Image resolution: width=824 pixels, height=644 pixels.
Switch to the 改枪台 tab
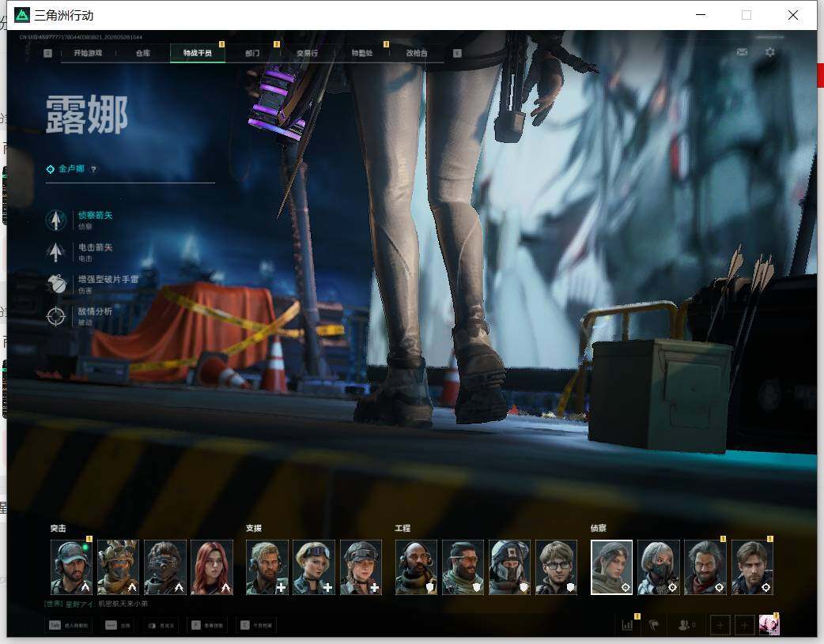[417, 53]
